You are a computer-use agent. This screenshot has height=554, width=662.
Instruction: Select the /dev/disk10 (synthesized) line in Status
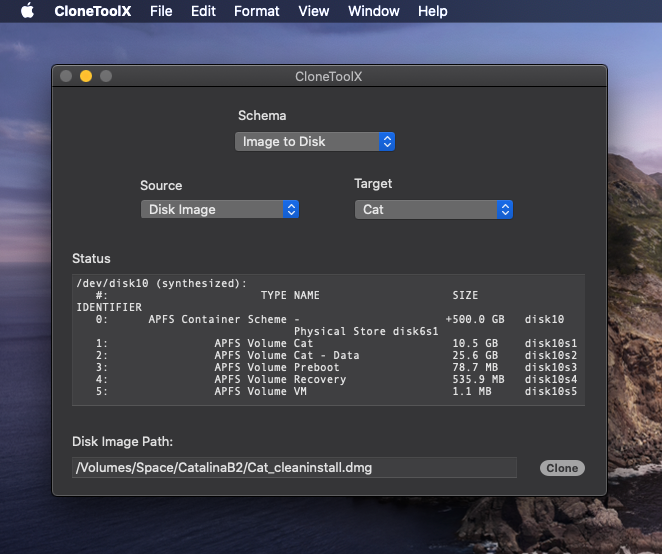tap(161, 283)
